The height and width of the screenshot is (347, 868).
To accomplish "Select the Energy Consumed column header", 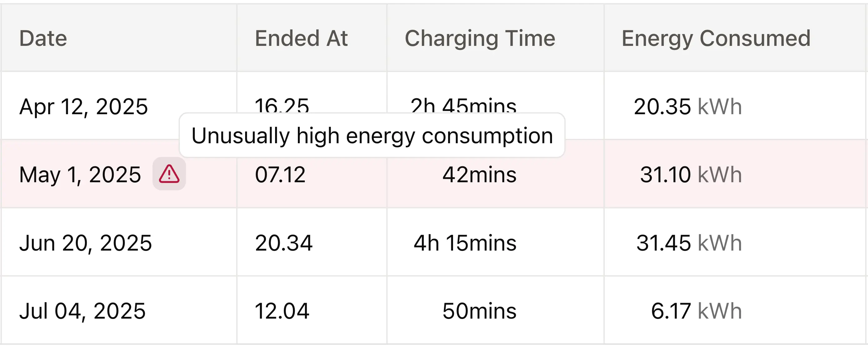I will [716, 38].
